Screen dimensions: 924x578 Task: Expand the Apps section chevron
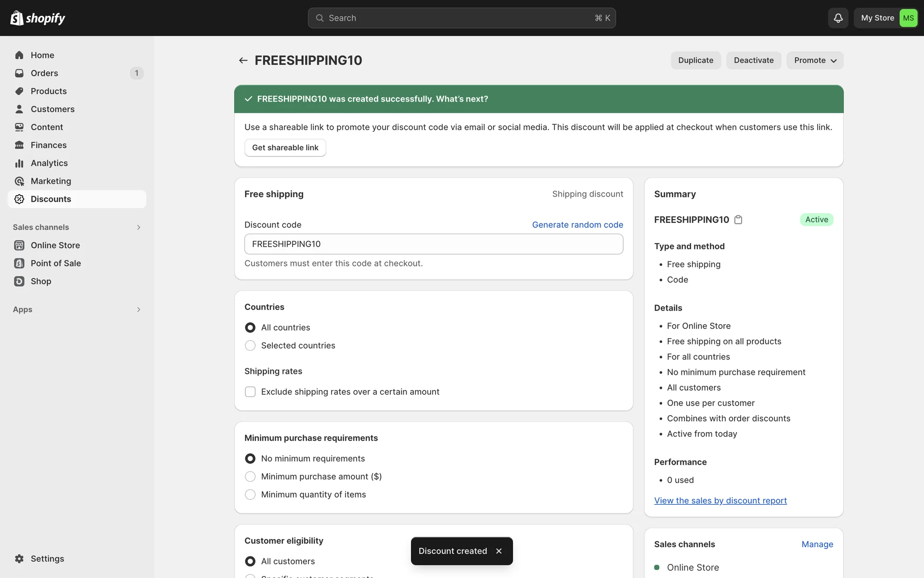(x=139, y=310)
